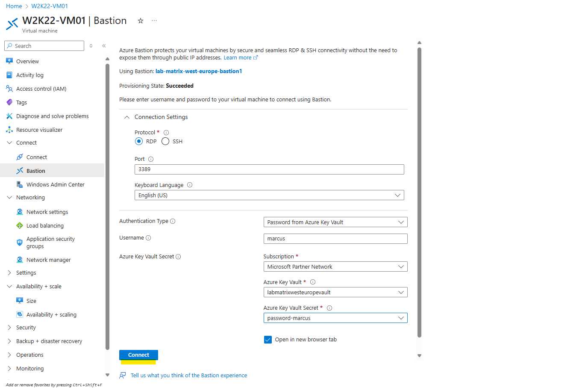Collapse the Availability + scale group
Viewport: 588px width, 388px height.
[9, 286]
